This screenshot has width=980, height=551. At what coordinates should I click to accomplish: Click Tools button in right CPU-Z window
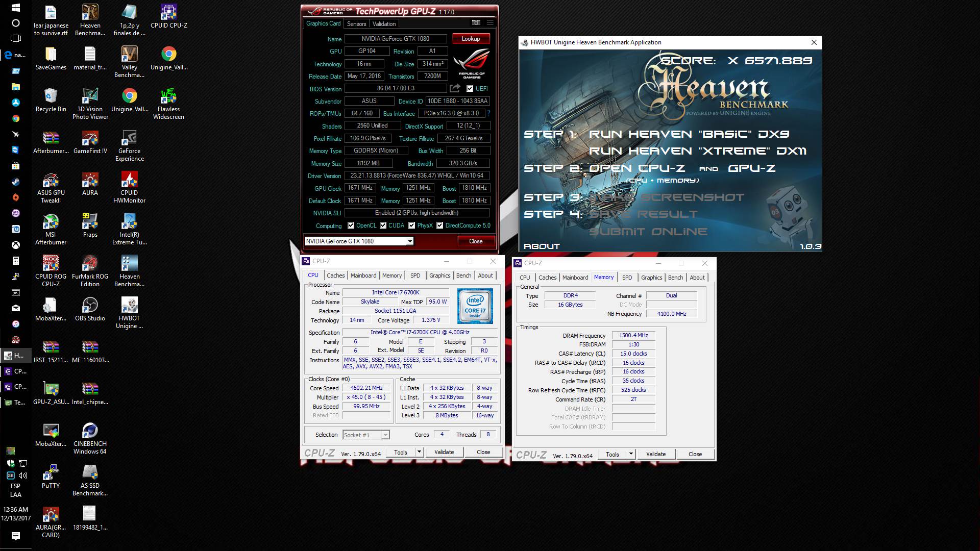click(x=612, y=454)
